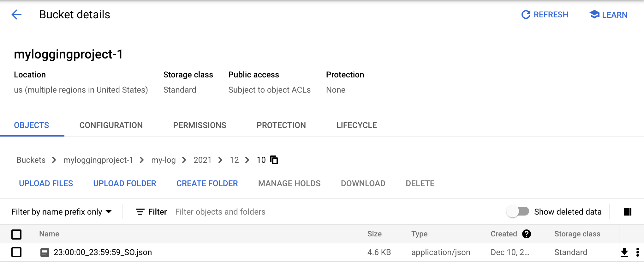This screenshot has width=644, height=268.
Task: Go to the 2021 breadcrumb folder
Action: tap(202, 160)
